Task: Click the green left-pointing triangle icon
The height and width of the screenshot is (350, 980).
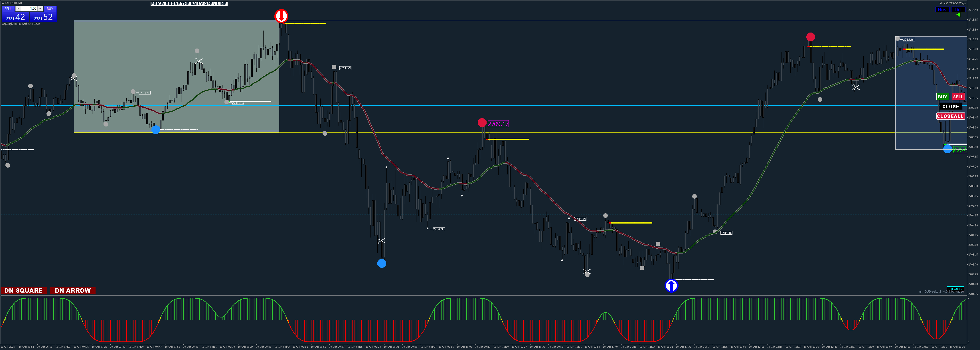Action: [x=958, y=15]
